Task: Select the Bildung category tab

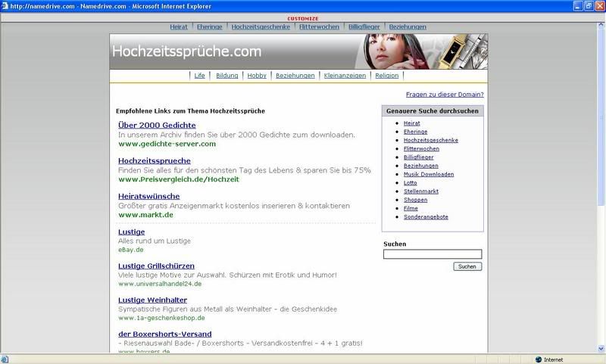Action: pyautogui.click(x=226, y=75)
